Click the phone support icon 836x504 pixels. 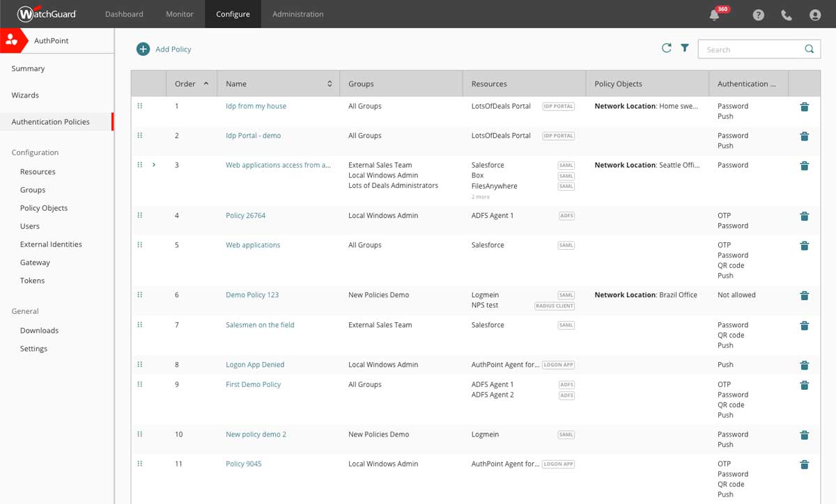click(x=787, y=15)
